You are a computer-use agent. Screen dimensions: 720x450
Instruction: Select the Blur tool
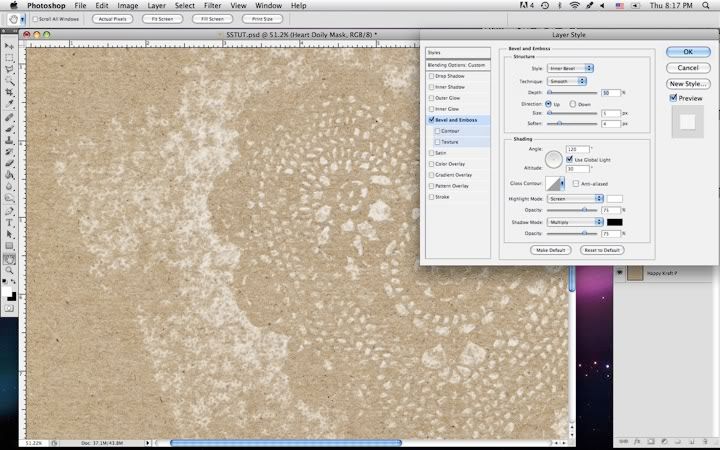[x=9, y=186]
